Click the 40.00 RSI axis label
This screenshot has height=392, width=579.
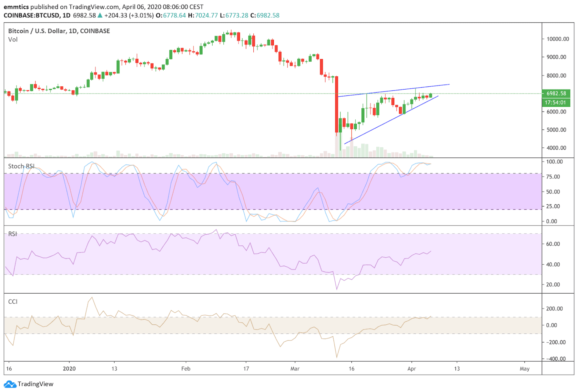pyautogui.click(x=553, y=264)
